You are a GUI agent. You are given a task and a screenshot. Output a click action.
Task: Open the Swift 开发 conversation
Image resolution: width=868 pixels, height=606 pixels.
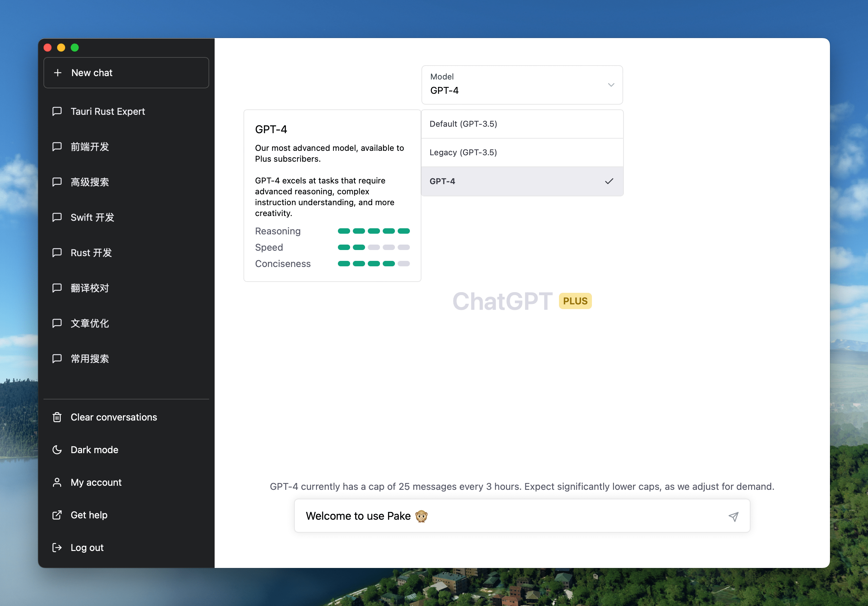[x=92, y=217]
